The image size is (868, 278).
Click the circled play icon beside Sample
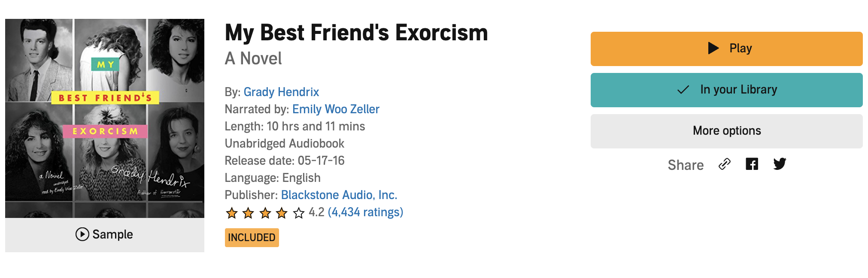click(x=82, y=234)
